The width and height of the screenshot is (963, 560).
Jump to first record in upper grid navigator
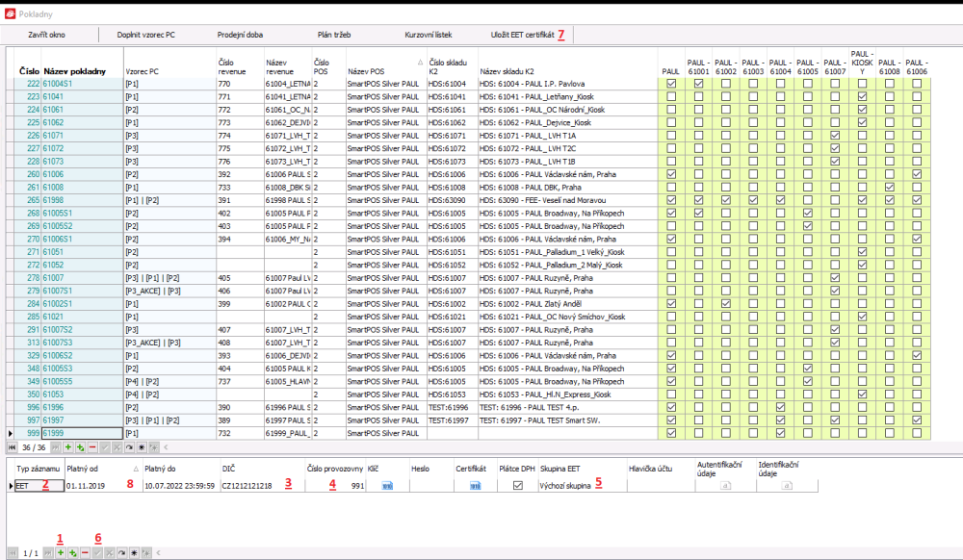tap(13, 447)
